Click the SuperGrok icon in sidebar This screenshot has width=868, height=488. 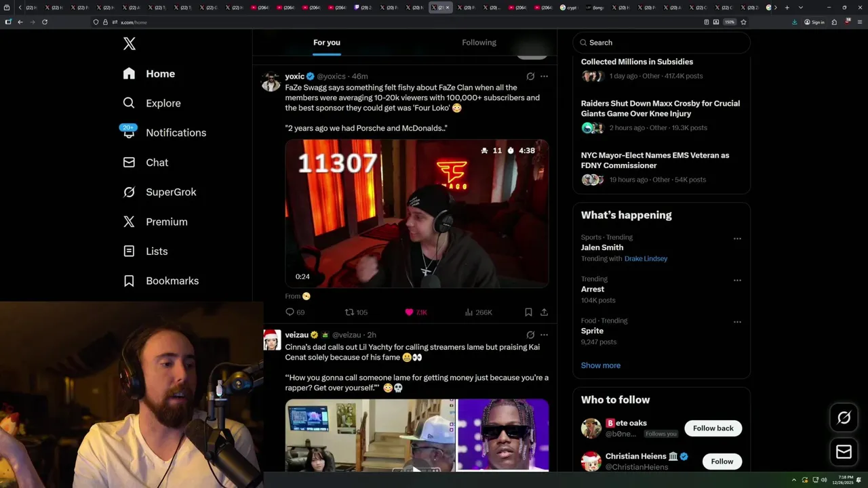click(129, 192)
